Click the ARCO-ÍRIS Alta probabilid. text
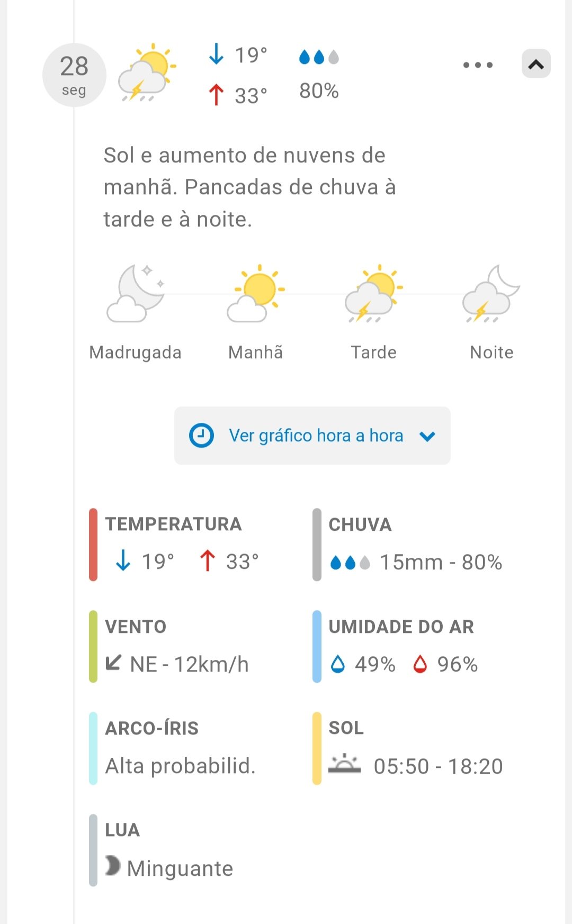The height and width of the screenshot is (924, 572). [180, 766]
